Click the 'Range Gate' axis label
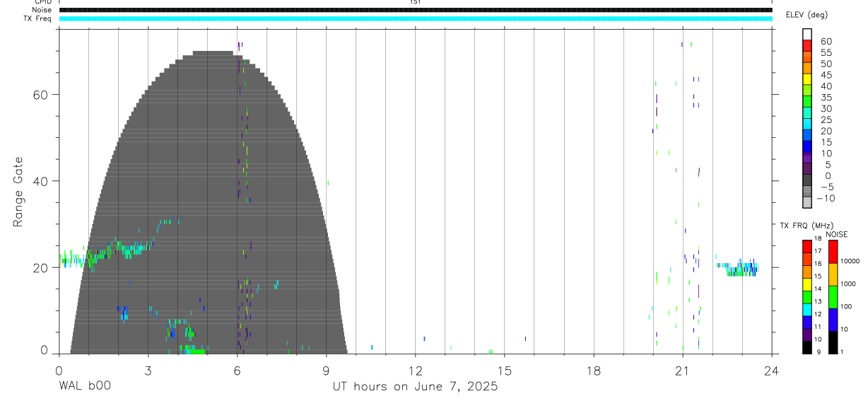 [x=18, y=192]
